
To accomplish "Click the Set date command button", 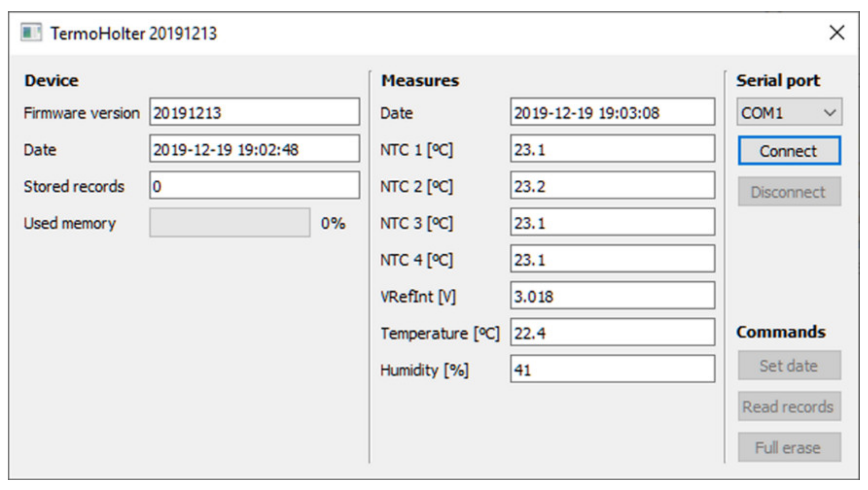I will tap(789, 366).
